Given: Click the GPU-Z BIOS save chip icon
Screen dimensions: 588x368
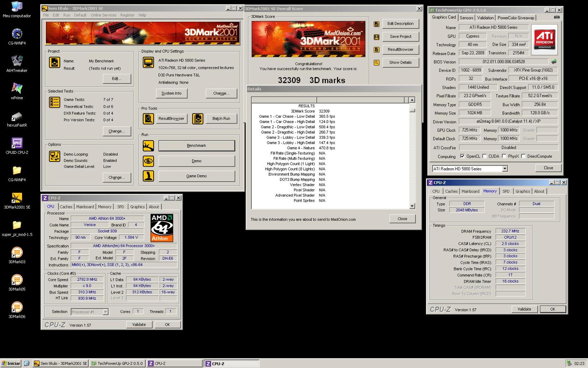Looking at the screenshot, I should (554, 61).
